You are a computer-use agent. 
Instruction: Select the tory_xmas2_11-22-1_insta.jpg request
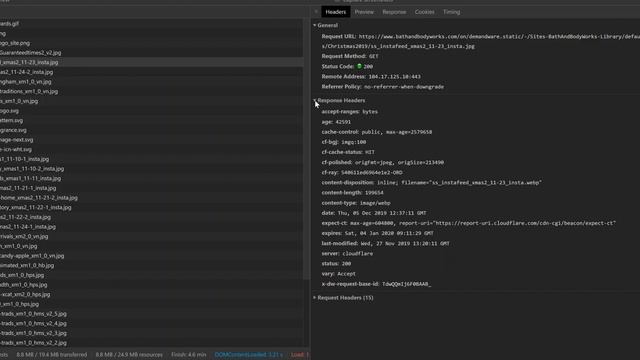click(x=151, y=207)
